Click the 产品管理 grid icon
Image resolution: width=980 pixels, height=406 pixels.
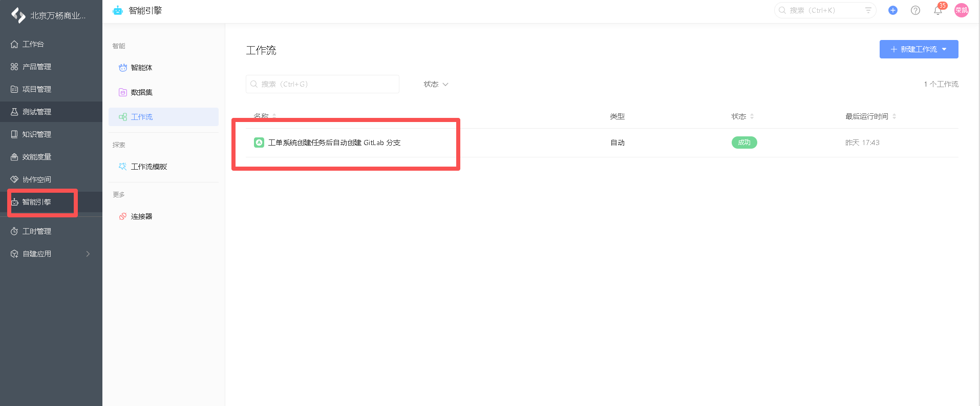tap(14, 67)
